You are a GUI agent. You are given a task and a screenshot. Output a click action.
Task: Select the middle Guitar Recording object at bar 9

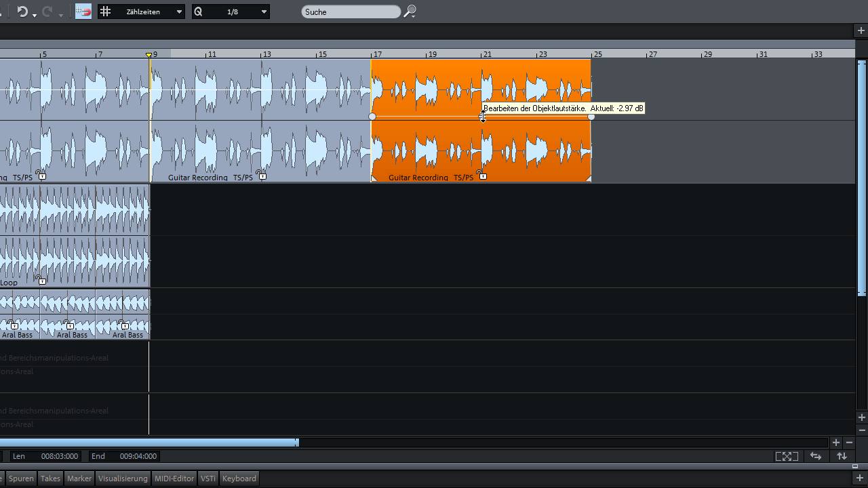pyautogui.click(x=260, y=121)
